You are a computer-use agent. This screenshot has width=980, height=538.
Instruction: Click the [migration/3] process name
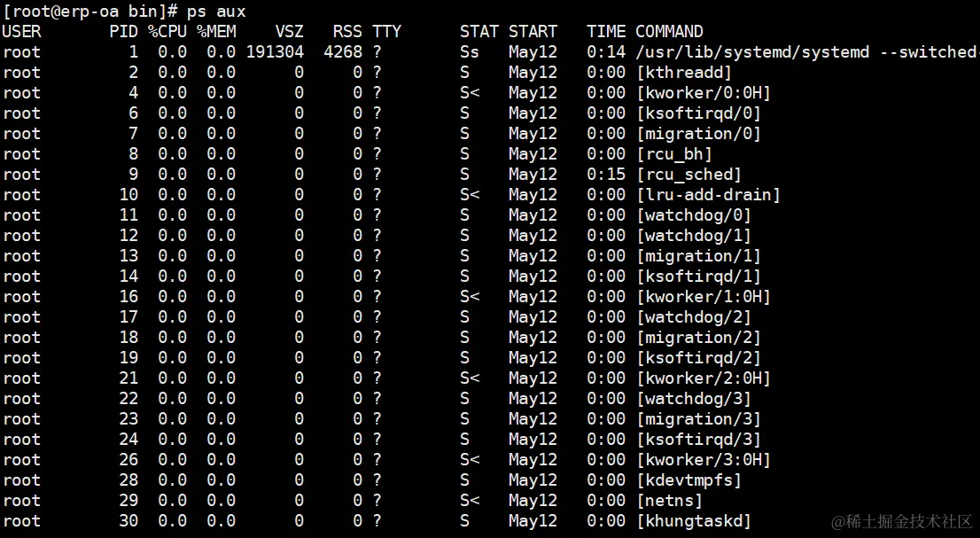pyautogui.click(x=698, y=419)
